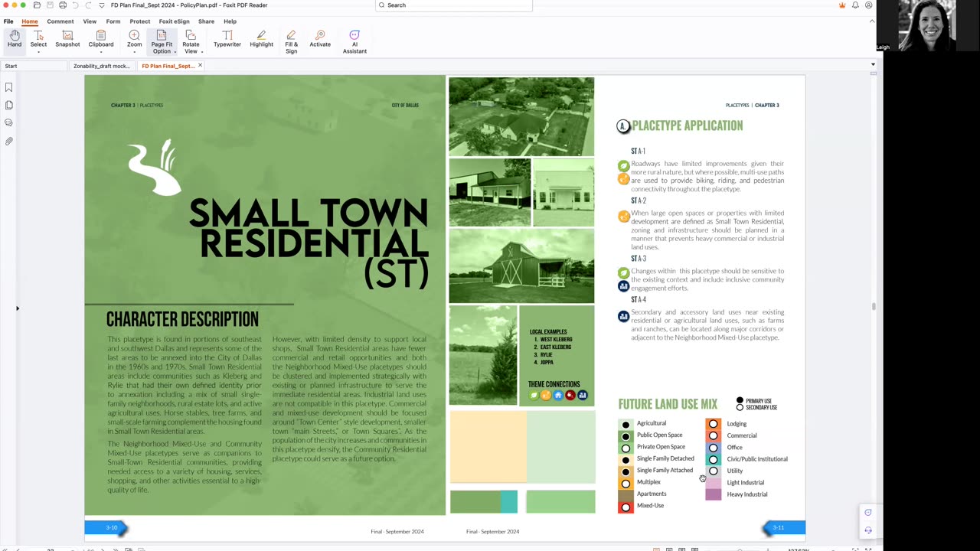The width and height of the screenshot is (980, 551).
Task: Open the Pages thumbnail side panel
Action: point(9,105)
